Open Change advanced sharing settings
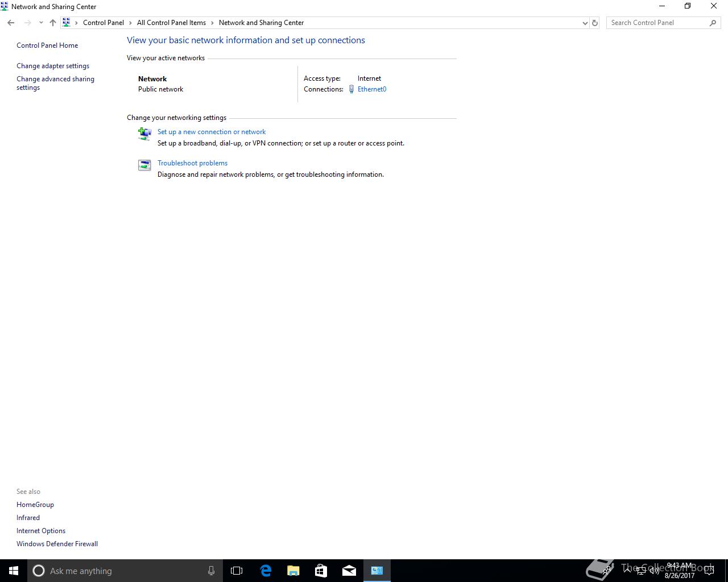Screen dimensions: 728x582 click(55, 83)
